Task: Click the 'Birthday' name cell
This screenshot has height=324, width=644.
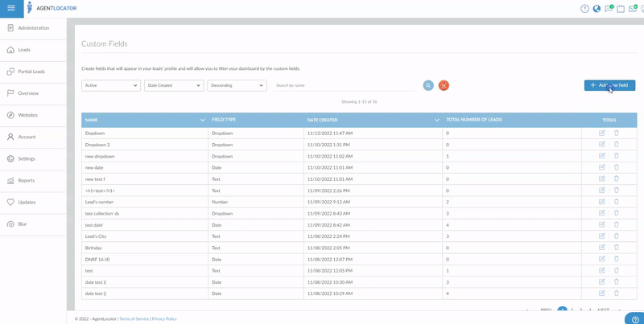Action: click(145, 248)
